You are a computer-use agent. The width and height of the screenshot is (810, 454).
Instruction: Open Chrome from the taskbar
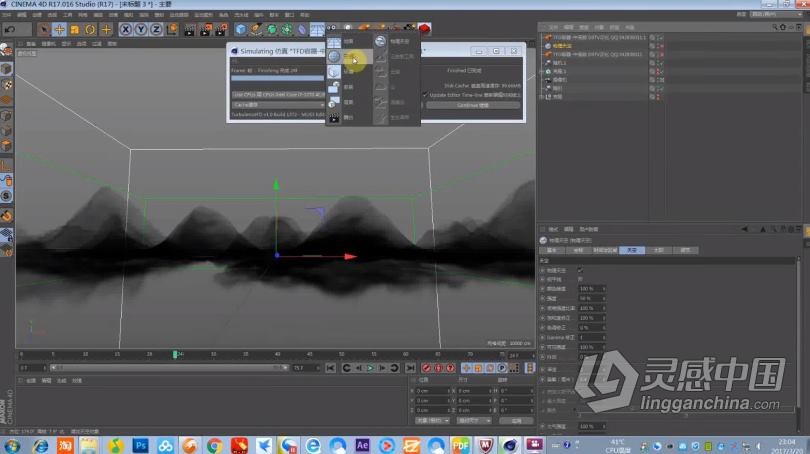[214, 445]
